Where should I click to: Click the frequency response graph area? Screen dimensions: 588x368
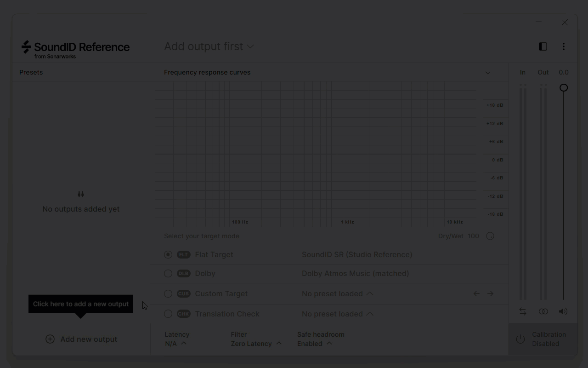316,154
